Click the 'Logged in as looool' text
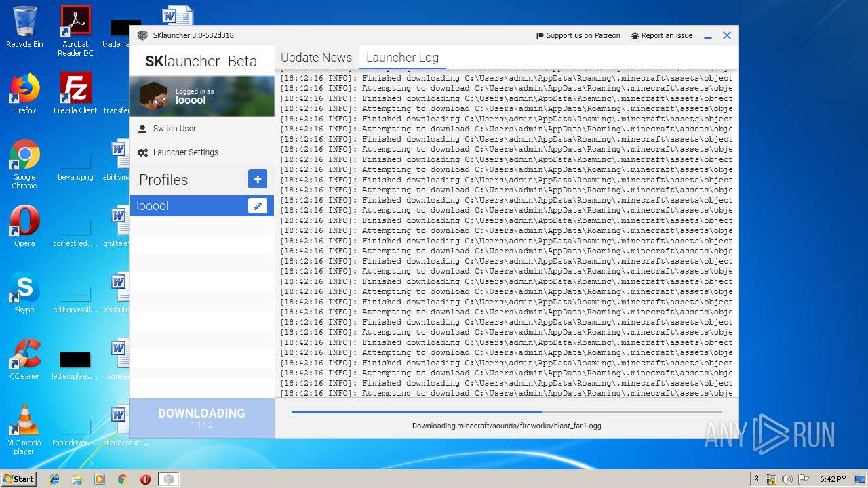The width and height of the screenshot is (868, 488). (195, 96)
